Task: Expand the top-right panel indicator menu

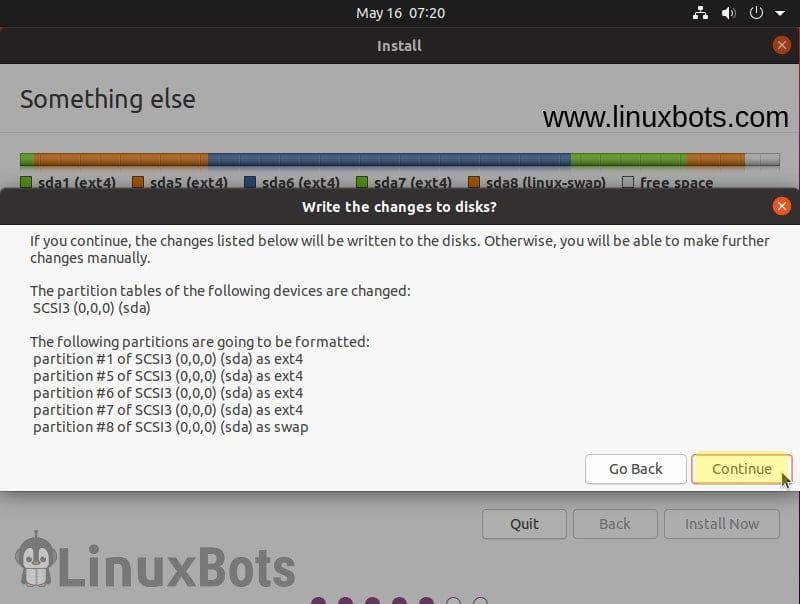Action: [778, 13]
